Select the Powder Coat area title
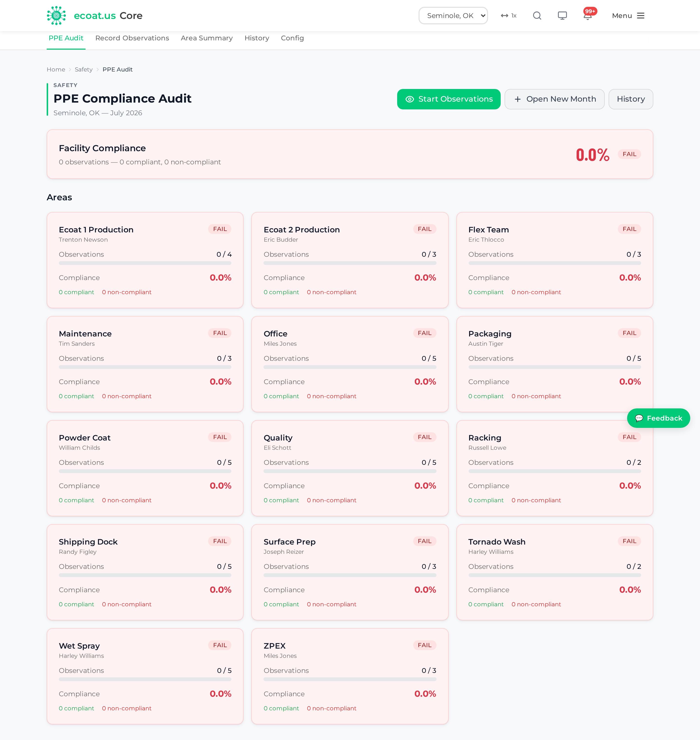Viewport: 700px width, 740px height. click(x=85, y=438)
